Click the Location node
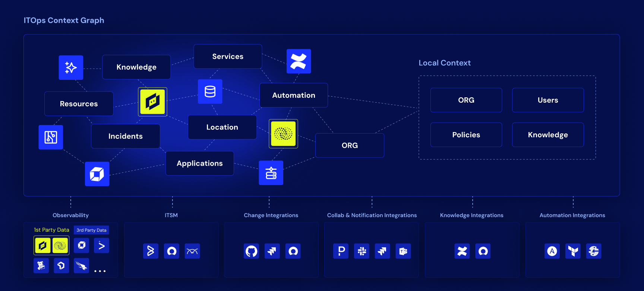This screenshot has height=291, width=644. tap(222, 127)
